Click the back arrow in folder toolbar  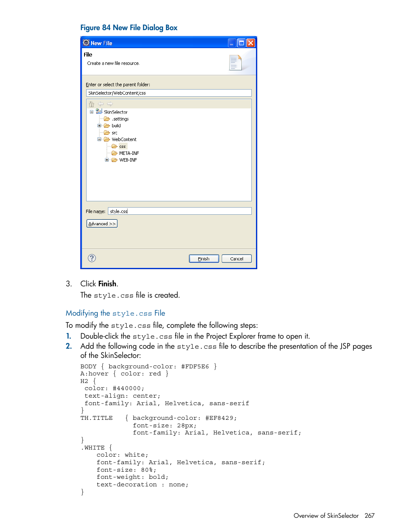(x=101, y=104)
